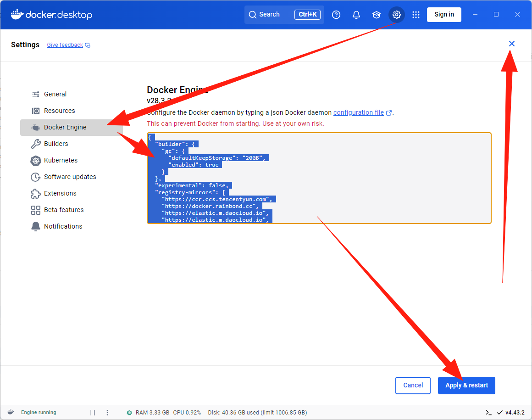
Task: Click the Beta features grid icon
Action: pyautogui.click(x=36, y=210)
